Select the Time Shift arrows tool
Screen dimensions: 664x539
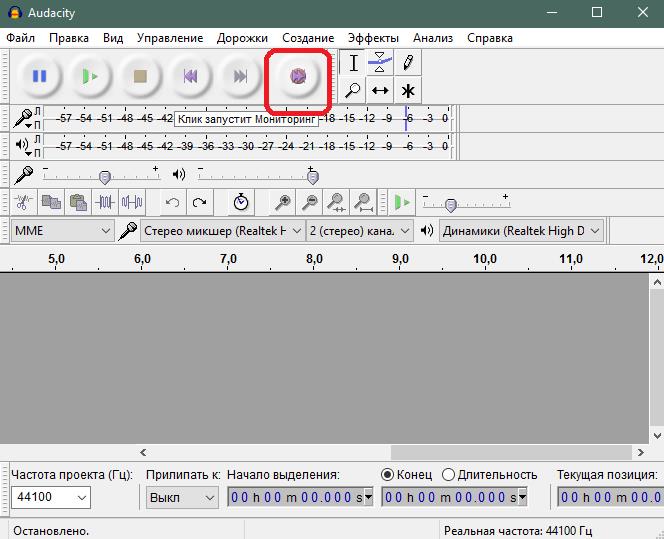380,90
